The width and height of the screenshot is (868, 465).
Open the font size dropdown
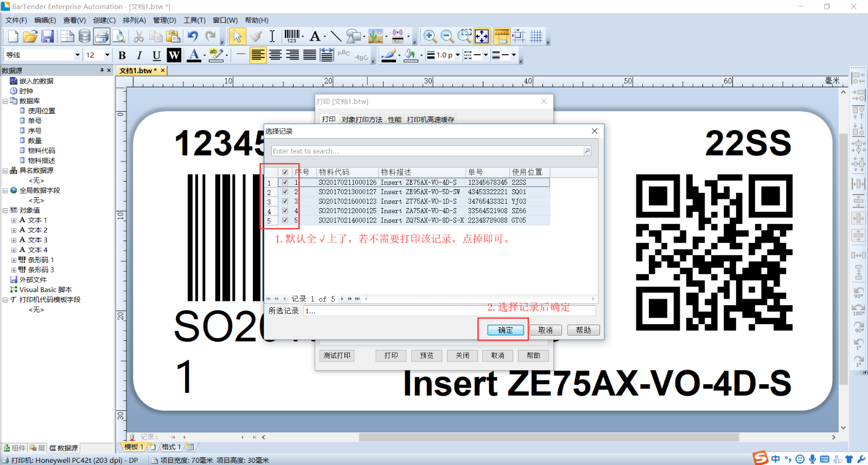pos(107,55)
